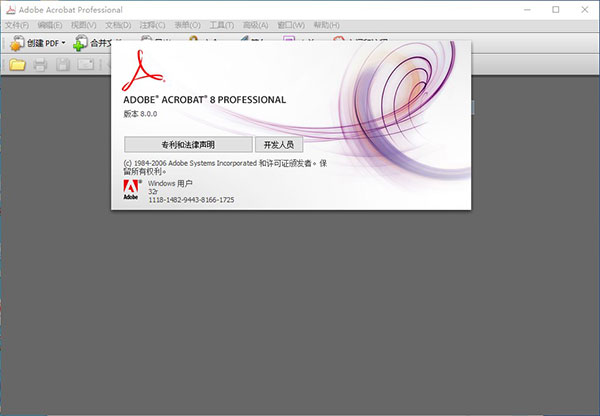Click the envelope email icon
Viewport: 600px width, 416px height.
click(x=86, y=65)
